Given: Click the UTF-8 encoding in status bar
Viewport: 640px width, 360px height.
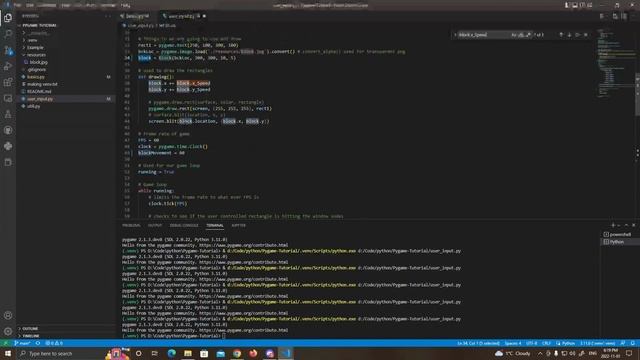Looking at the screenshot, I should [x=531, y=343].
